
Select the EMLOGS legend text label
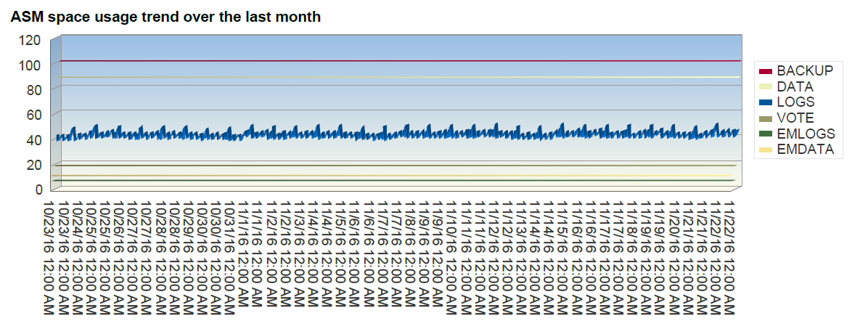coord(806,134)
